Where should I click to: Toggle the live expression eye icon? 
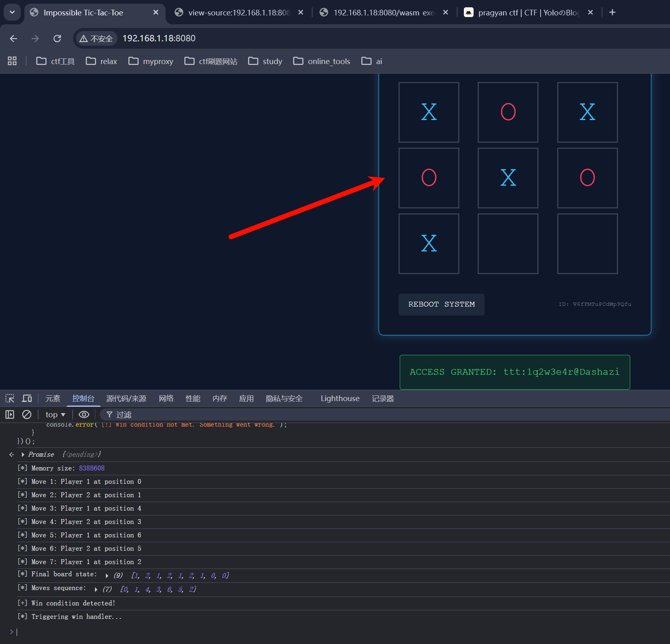coord(84,414)
